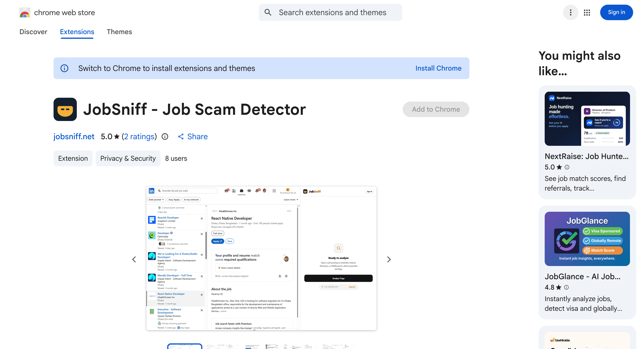Click the share icon next to Share
This screenshot has height=349, width=644.
(181, 136)
